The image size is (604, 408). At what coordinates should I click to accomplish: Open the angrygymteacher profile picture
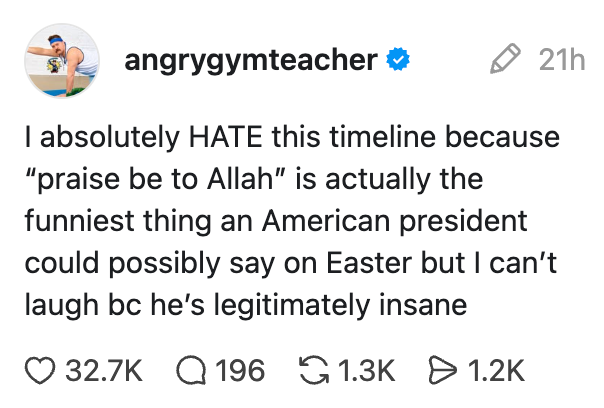pyautogui.click(x=61, y=62)
